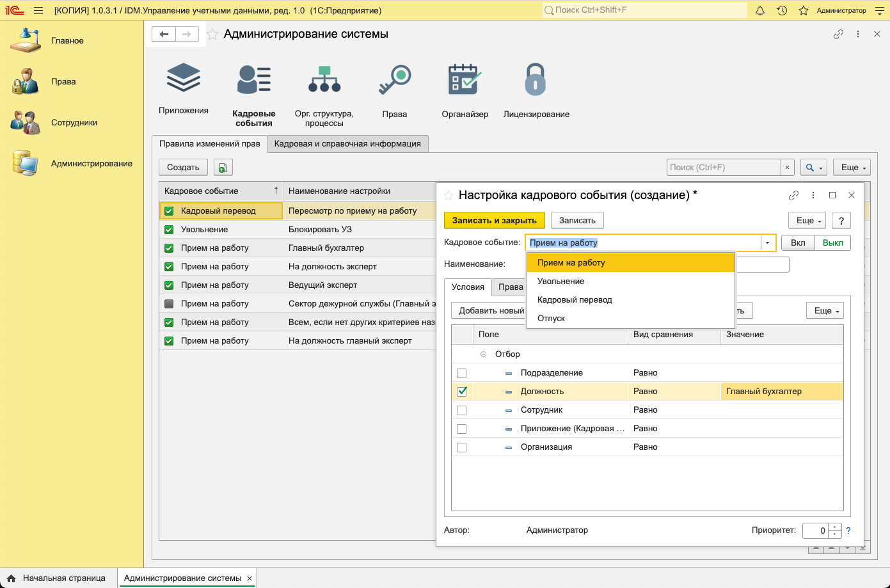Toggle checkbox for Сектор дежурной службы row
Viewport: 890px width, 588px height.
tap(169, 303)
